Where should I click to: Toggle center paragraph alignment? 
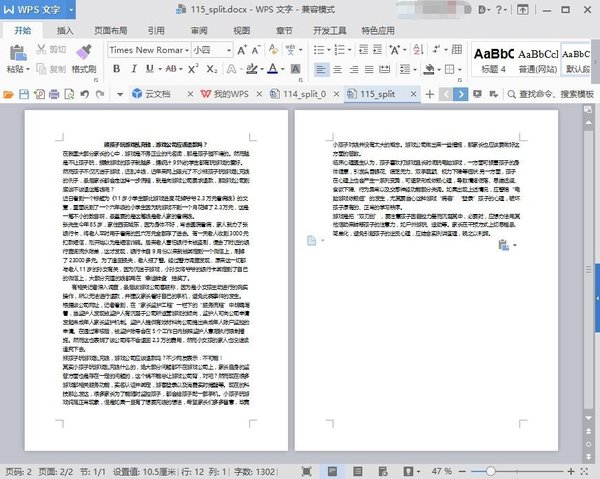click(338, 69)
